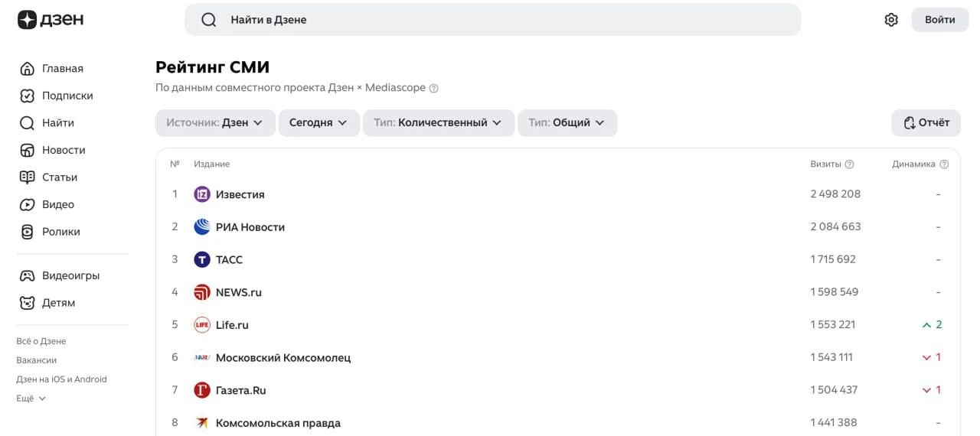This screenshot has height=436, width=980.
Task: Click the РИА Новости logo icon
Action: pyautogui.click(x=202, y=227)
